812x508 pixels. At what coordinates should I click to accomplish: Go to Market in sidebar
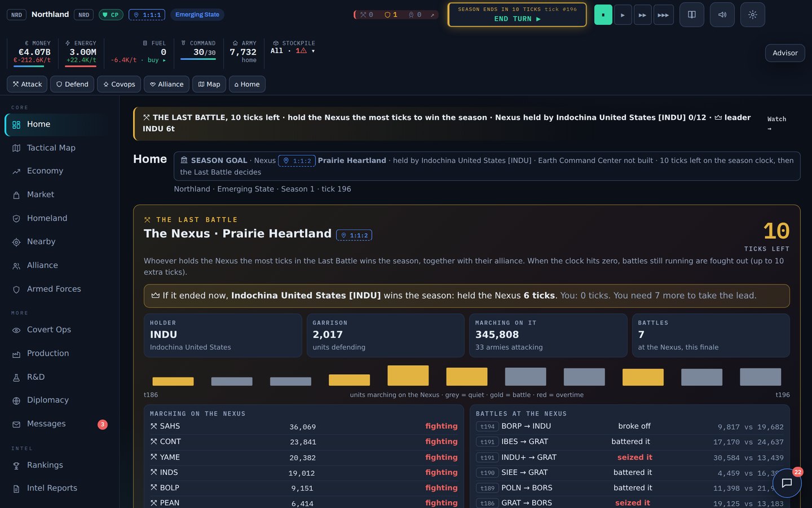click(x=59, y=195)
